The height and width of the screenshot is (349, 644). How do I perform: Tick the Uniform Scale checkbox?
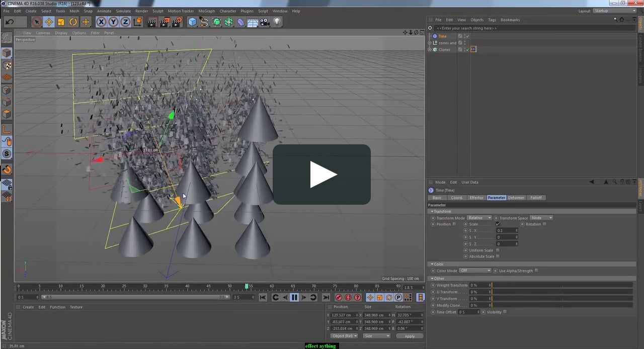[498, 250]
